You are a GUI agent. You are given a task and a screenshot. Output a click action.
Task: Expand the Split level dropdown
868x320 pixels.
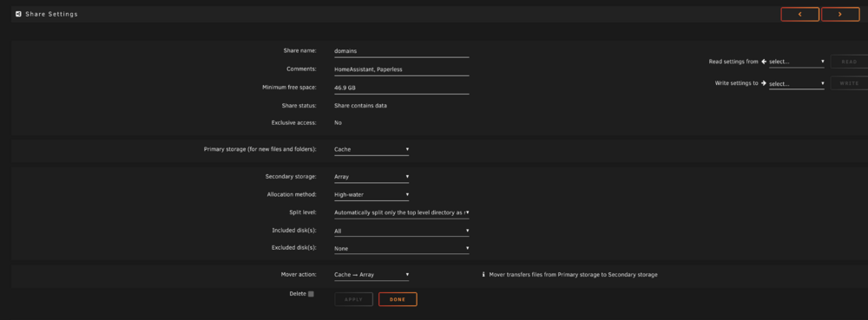coord(401,212)
